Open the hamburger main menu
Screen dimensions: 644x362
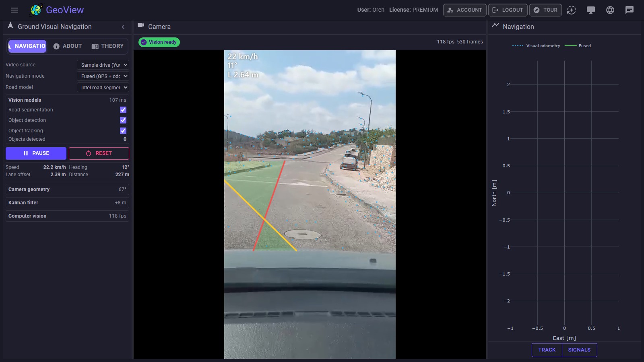pyautogui.click(x=14, y=10)
